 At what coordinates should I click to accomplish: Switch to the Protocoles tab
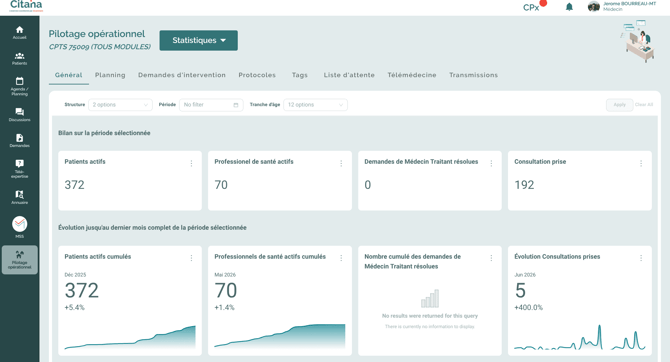tap(257, 75)
